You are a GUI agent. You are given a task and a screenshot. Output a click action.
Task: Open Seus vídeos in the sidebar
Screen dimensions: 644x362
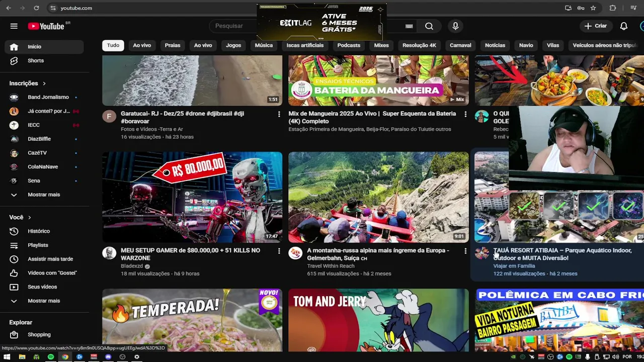point(44,287)
